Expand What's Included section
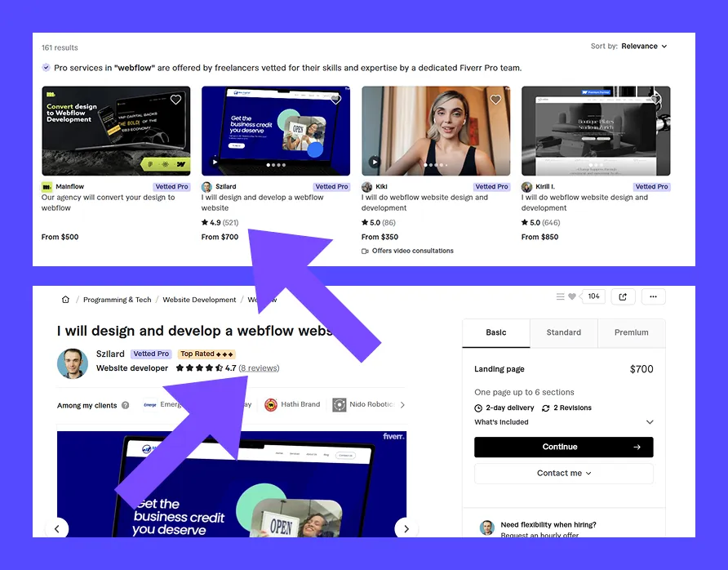 point(564,422)
